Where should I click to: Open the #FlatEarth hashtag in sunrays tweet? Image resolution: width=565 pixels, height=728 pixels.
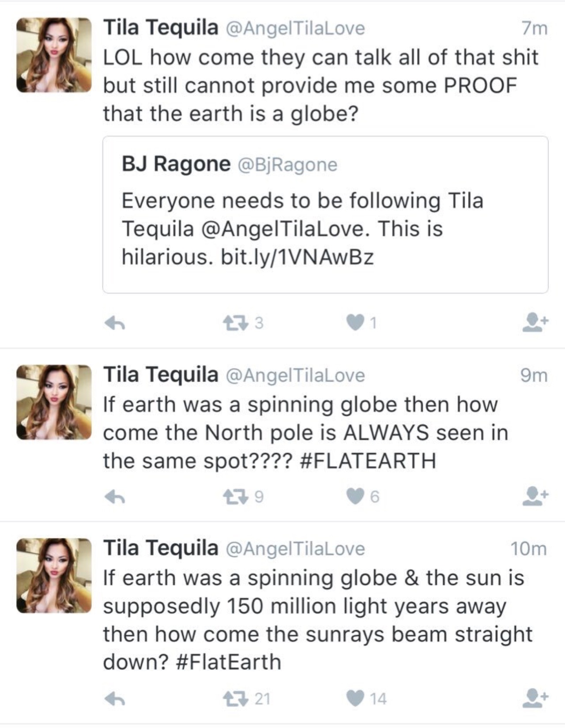pos(228,662)
